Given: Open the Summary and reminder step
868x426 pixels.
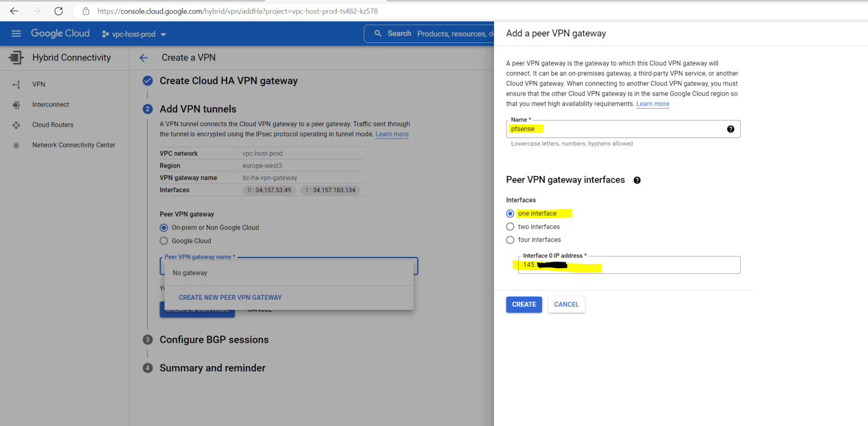Looking at the screenshot, I should click(212, 368).
